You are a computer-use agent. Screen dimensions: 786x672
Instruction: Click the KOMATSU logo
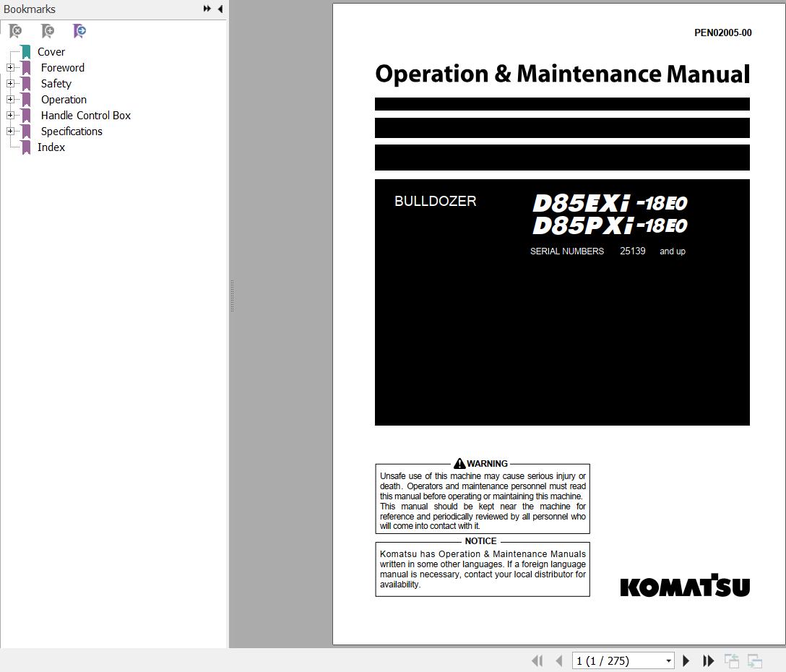[x=685, y=585]
